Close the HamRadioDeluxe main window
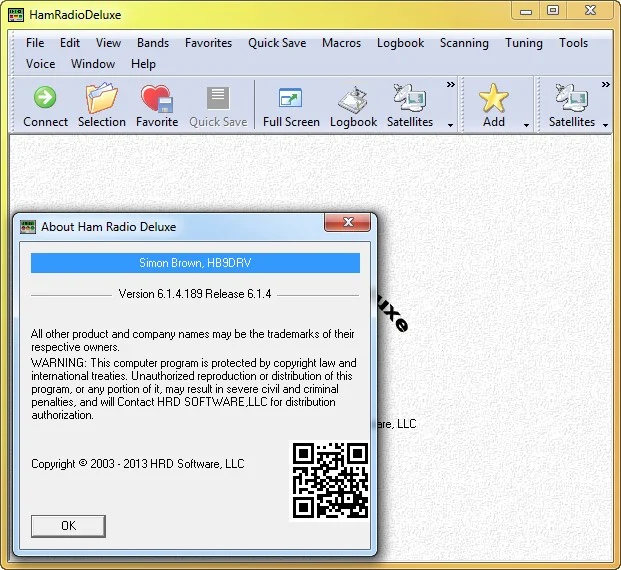The width and height of the screenshot is (621, 570). (x=590, y=11)
